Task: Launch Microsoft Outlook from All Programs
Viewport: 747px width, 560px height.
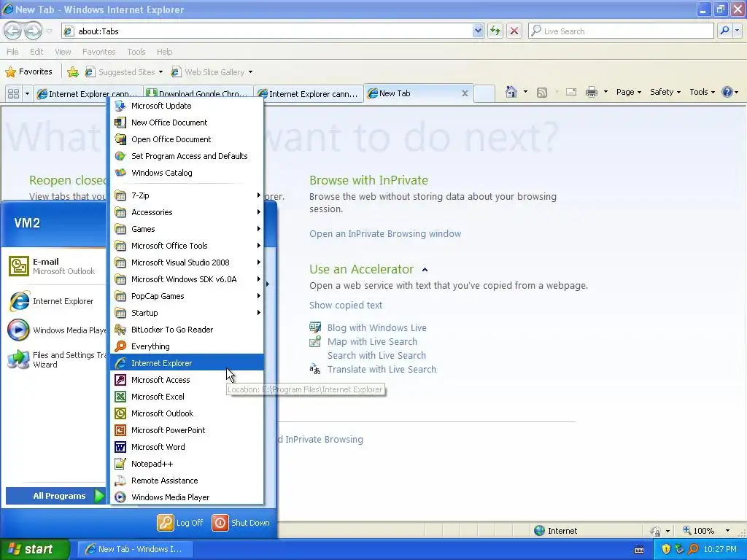Action: click(187, 413)
